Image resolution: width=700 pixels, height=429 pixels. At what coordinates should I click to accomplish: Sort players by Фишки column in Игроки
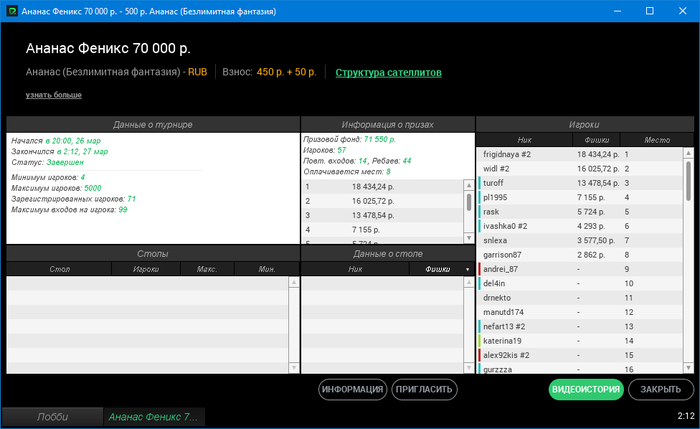596,140
